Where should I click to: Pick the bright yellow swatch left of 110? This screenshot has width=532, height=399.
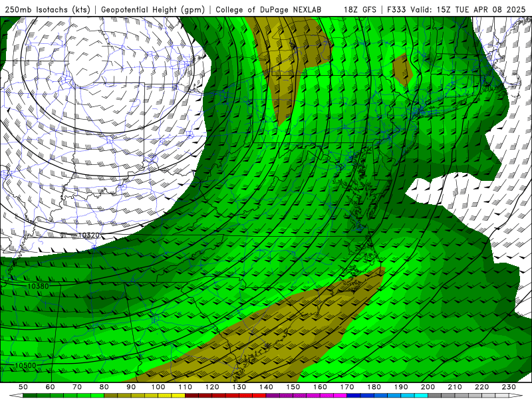pos(178,395)
